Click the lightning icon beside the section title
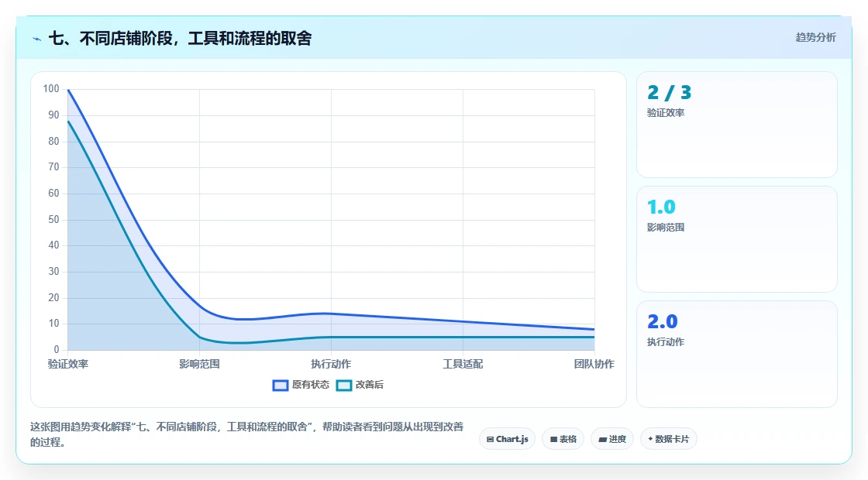Image resolution: width=868 pixels, height=480 pixels. point(37,39)
